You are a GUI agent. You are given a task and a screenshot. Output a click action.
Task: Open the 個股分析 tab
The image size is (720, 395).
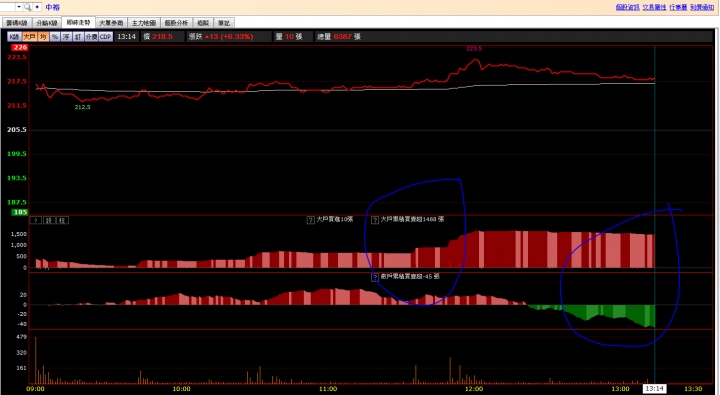(176, 23)
